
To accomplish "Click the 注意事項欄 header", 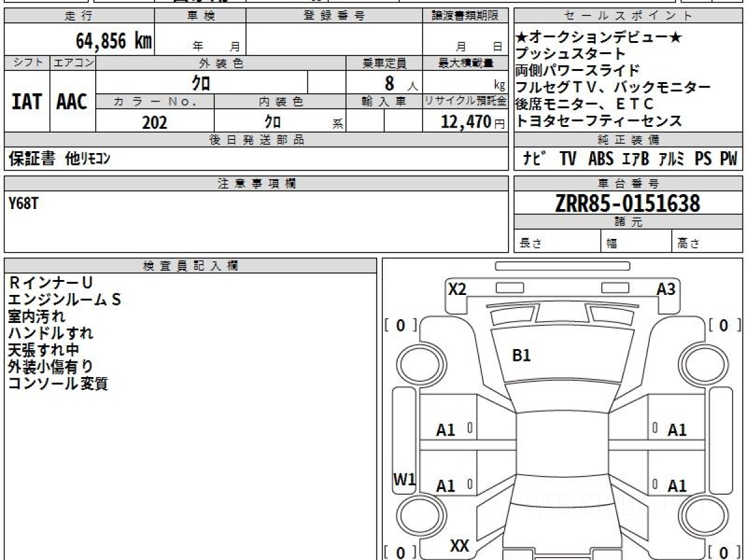I will click(x=256, y=184).
